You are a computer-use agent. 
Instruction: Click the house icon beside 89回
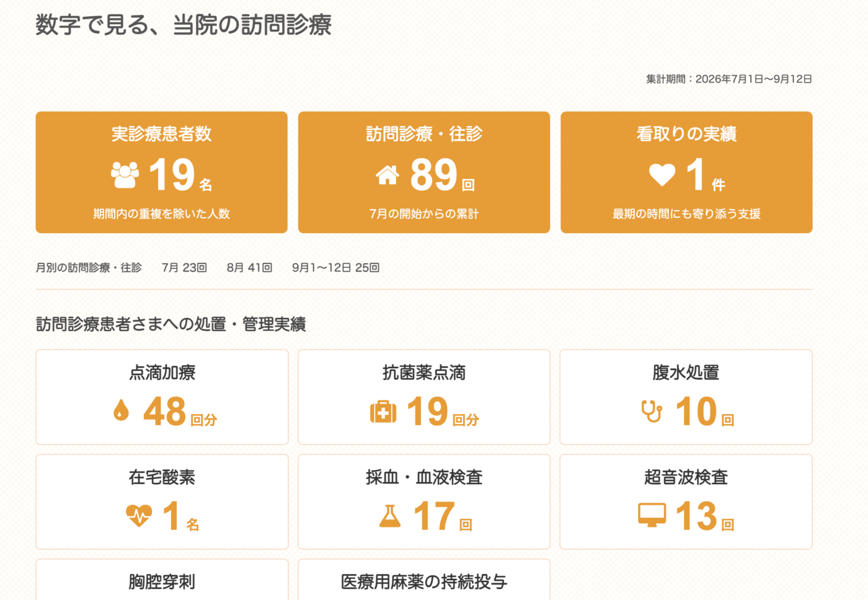click(x=387, y=175)
